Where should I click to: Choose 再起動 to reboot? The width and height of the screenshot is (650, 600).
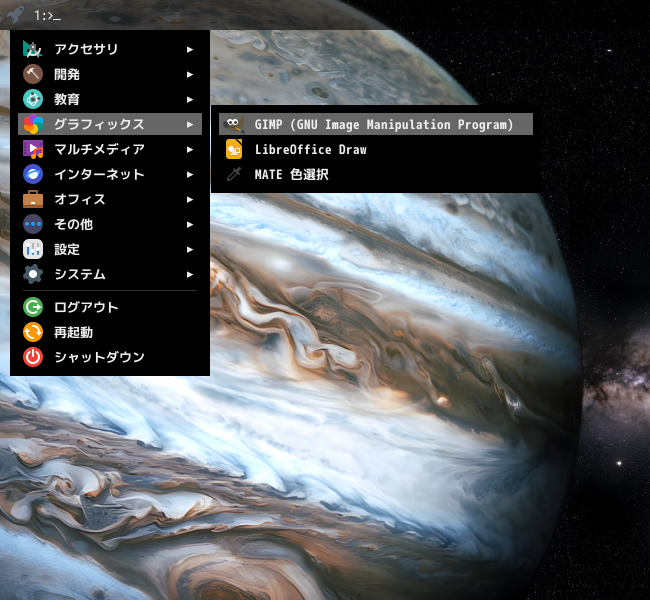tap(110, 332)
